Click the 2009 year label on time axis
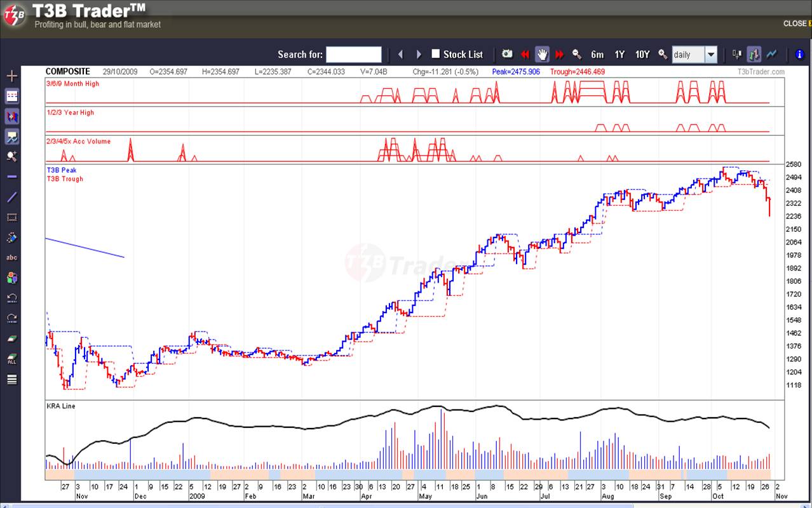 click(x=197, y=496)
